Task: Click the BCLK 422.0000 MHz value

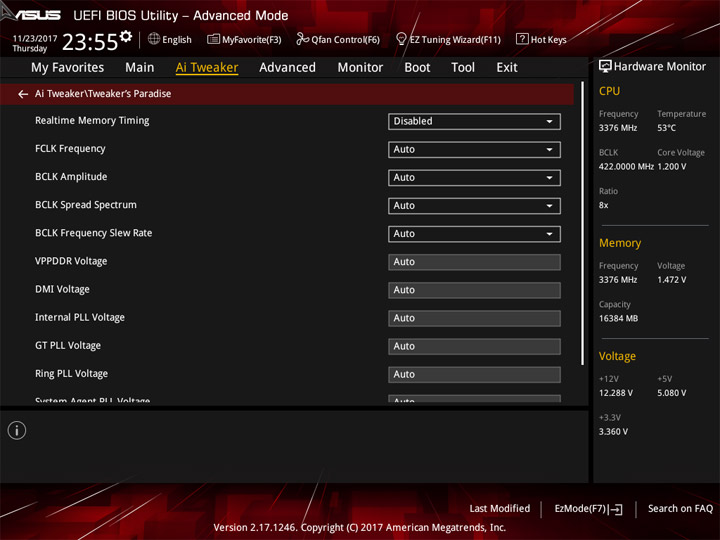Action: click(x=626, y=167)
